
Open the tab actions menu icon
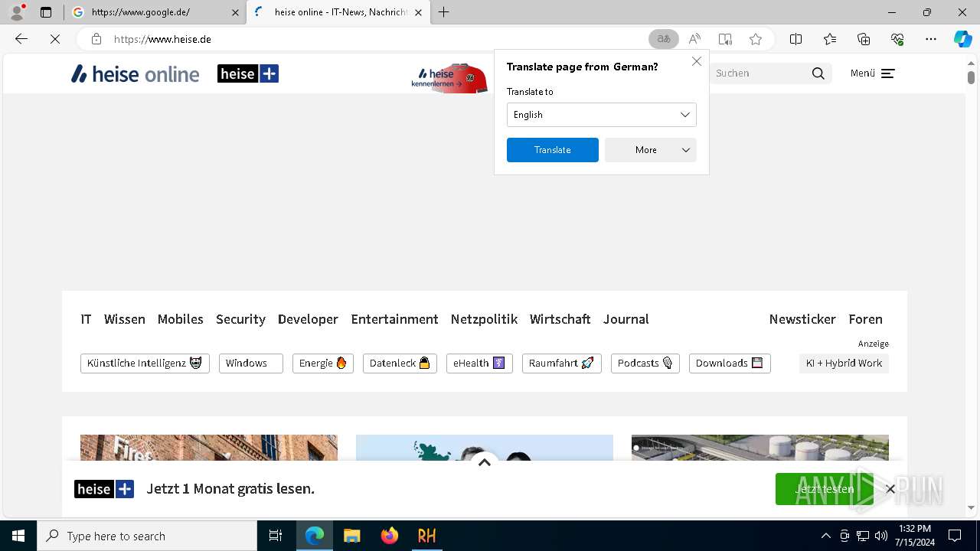coord(46,12)
